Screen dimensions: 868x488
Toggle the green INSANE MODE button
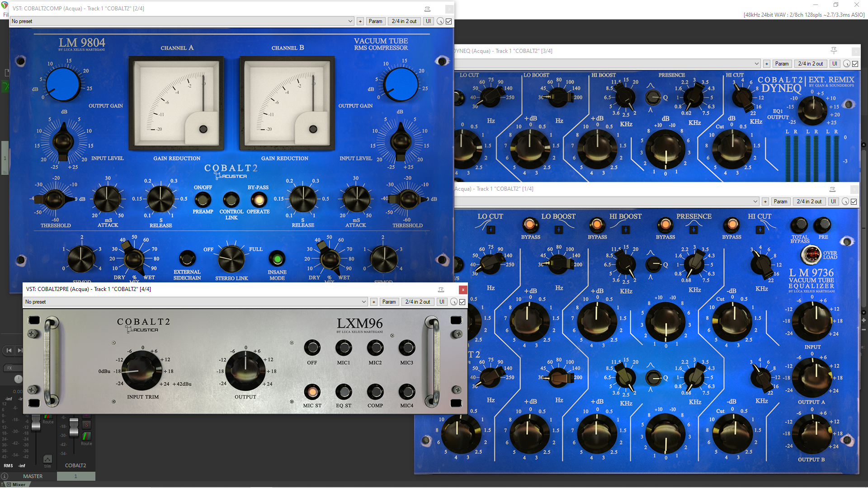click(x=277, y=259)
